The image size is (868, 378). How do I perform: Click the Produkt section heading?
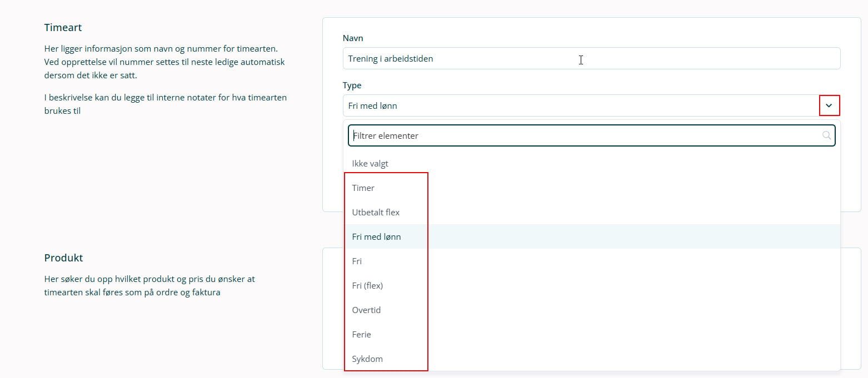[x=63, y=258]
